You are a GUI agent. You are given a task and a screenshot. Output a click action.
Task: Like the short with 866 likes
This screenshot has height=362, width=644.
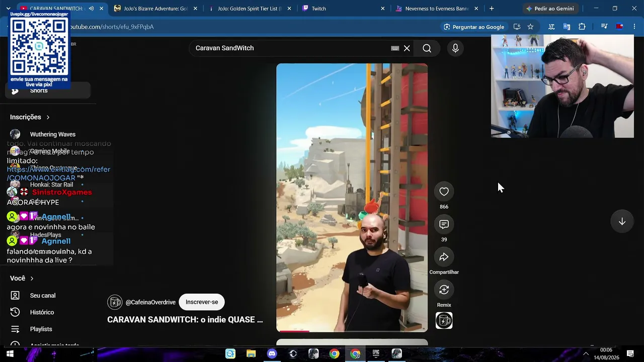[x=444, y=192]
